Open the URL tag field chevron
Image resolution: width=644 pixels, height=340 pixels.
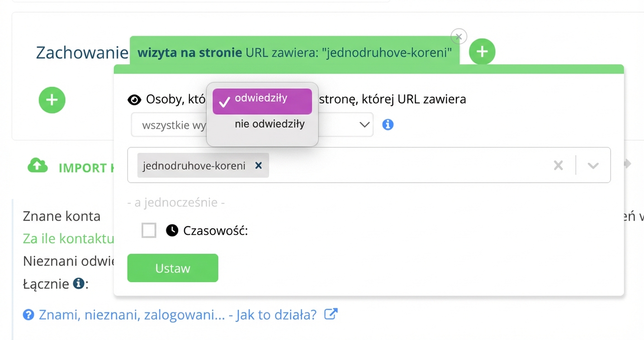(593, 165)
